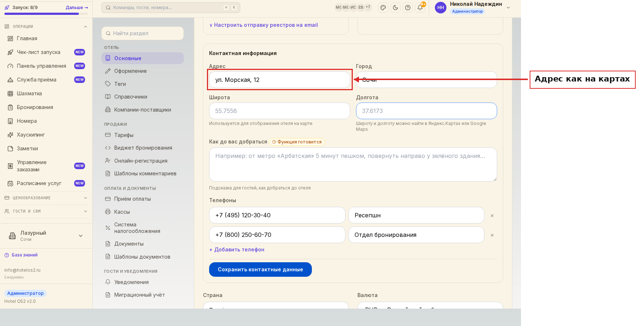644x326 pixels.
Task: Open the Тарифы section
Action: 143,135
